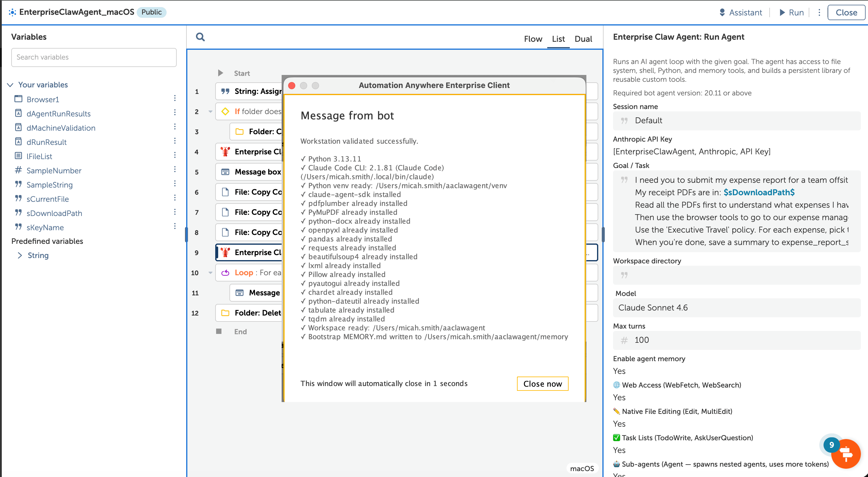
Task: Click the Run button in header
Action: 791,12
